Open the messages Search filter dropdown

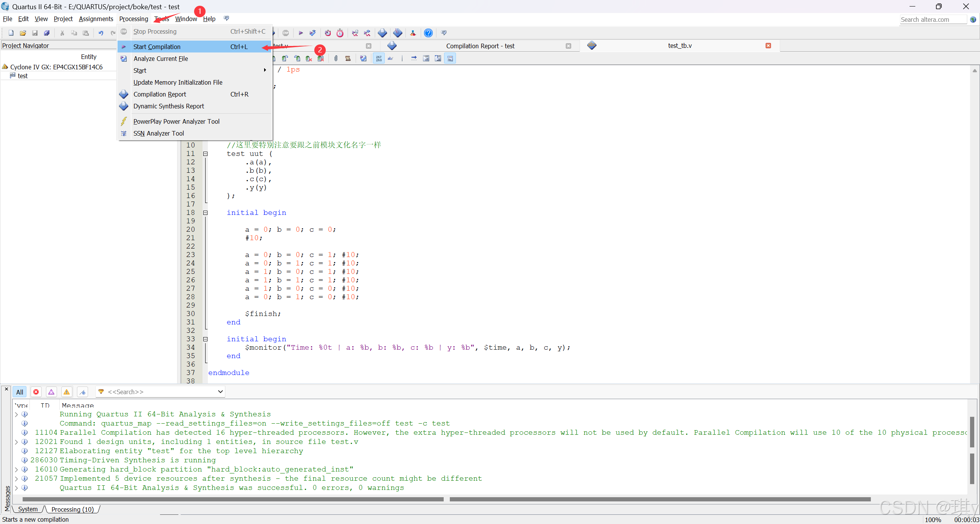pos(220,391)
